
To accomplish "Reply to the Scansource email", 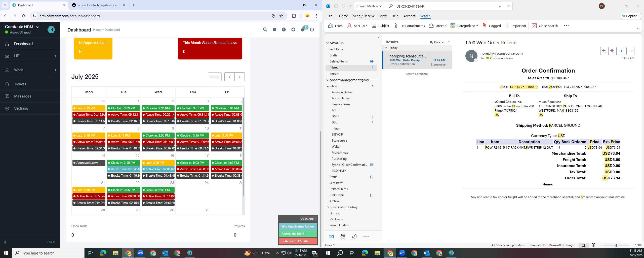I will (604, 51).
